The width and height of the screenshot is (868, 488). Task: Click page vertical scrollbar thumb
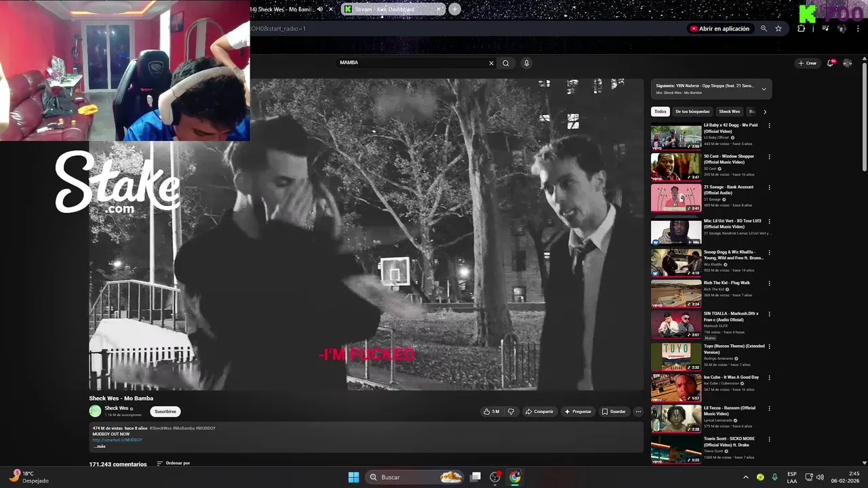tap(864, 115)
